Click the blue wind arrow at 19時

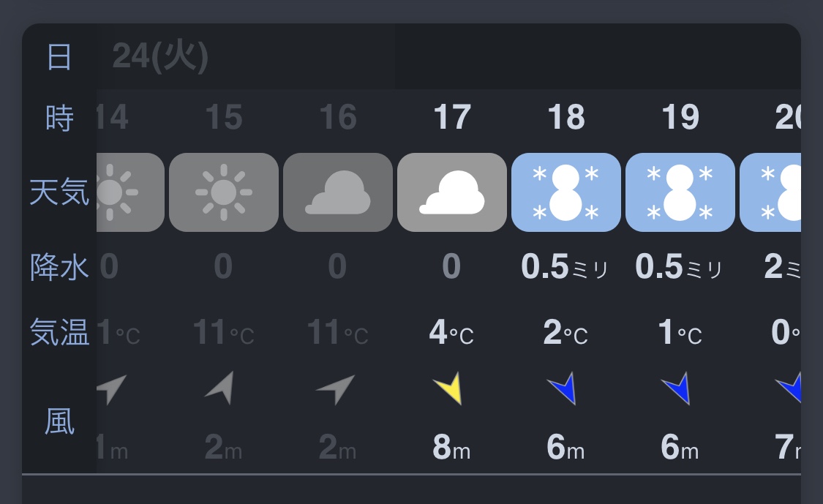pos(677,388)
